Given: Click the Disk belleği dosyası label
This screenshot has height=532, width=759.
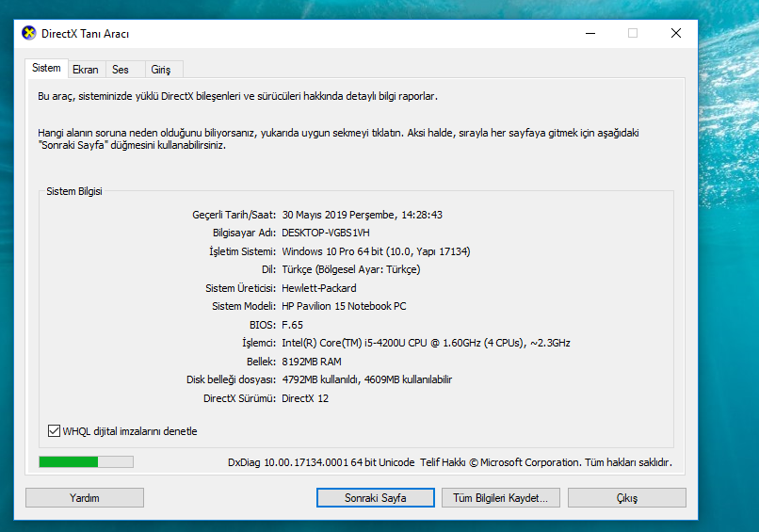Looking at the screenshot, I should [232, 379].
